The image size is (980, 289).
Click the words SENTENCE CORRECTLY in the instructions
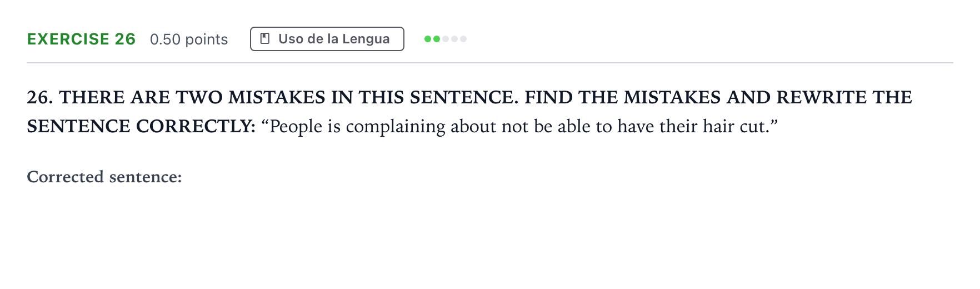coord(141,126)
